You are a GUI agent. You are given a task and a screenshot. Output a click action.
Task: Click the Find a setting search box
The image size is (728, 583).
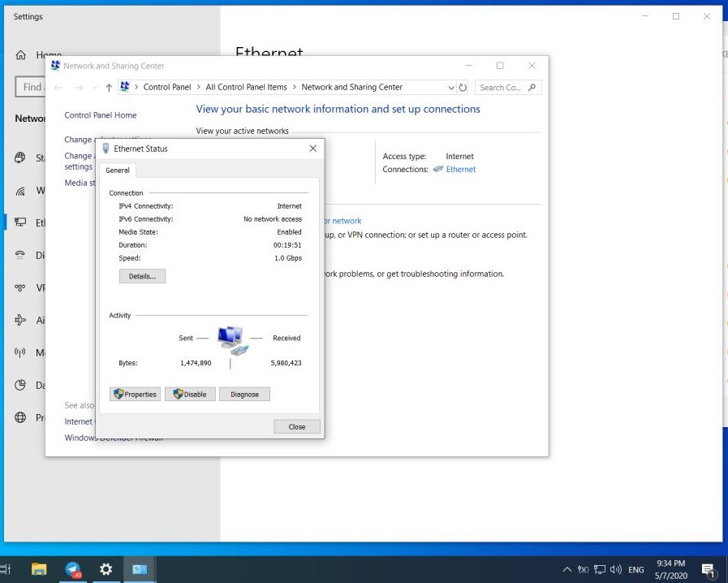31,87
